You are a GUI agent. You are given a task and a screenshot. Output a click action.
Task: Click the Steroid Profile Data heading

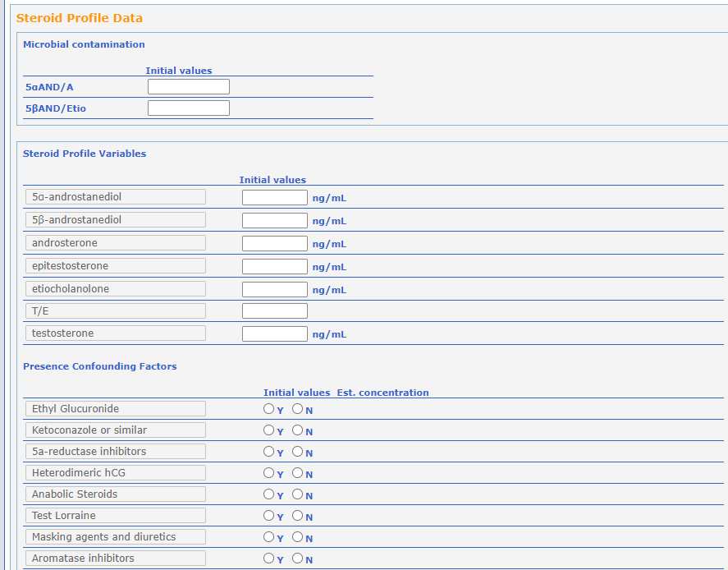[x=80, y=18]
